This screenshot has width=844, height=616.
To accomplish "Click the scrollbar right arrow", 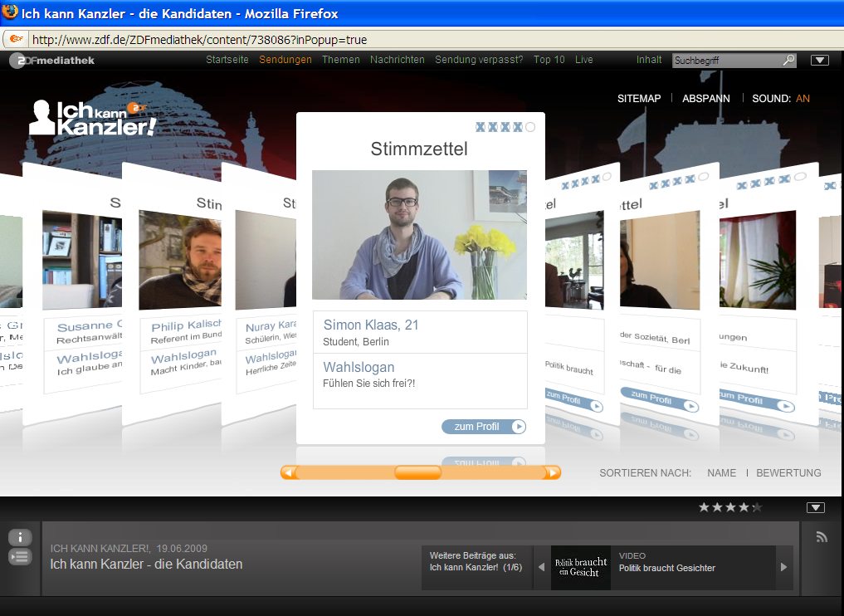I will click(553, 472).
